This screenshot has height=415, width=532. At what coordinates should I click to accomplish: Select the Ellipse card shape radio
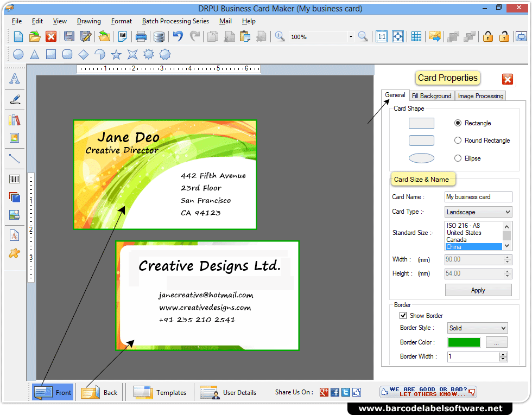[458, 158]
